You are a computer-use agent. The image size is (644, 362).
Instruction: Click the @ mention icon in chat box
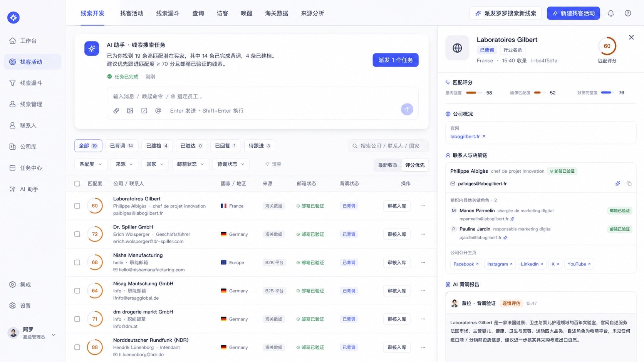158,111
